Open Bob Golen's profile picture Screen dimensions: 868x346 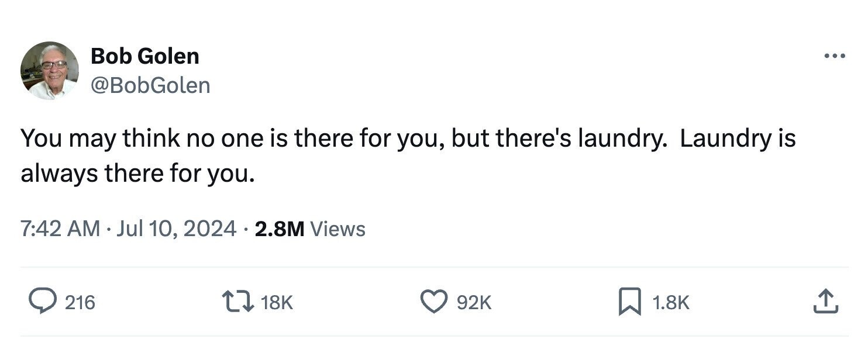(50, 71)
